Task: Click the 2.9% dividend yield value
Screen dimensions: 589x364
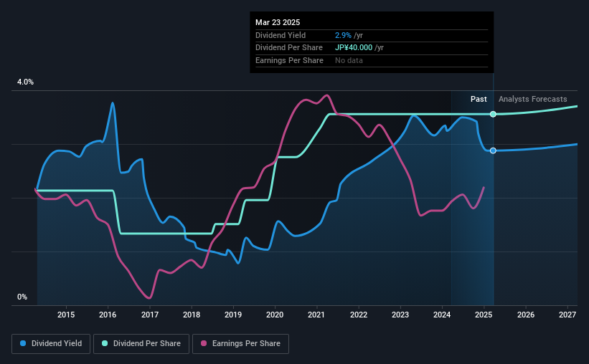Action: 343,35
